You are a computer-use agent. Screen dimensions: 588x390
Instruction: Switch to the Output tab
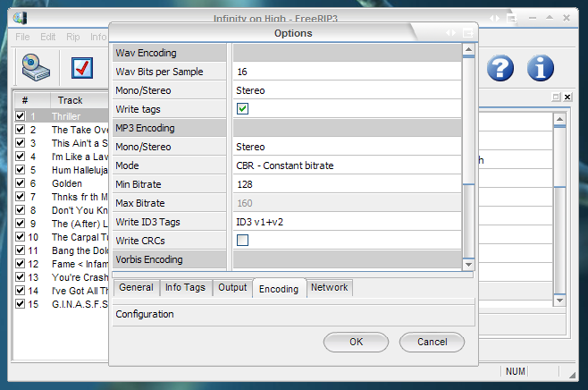[x=232, y=287]
